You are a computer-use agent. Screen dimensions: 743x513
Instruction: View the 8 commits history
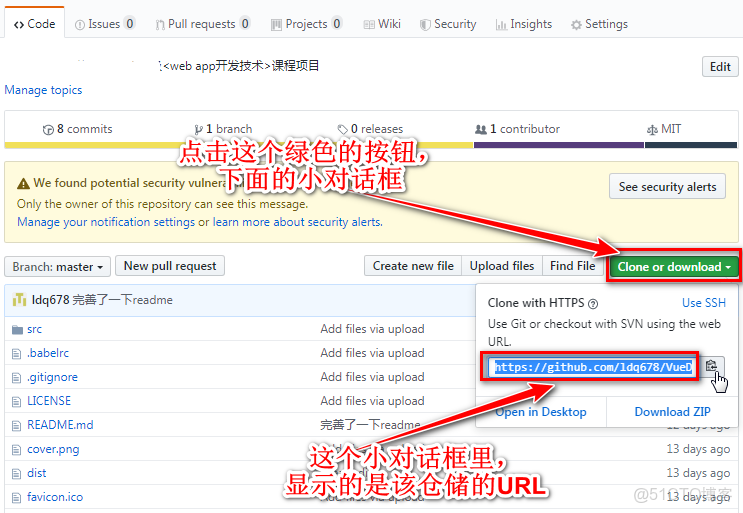coord(78,129)
